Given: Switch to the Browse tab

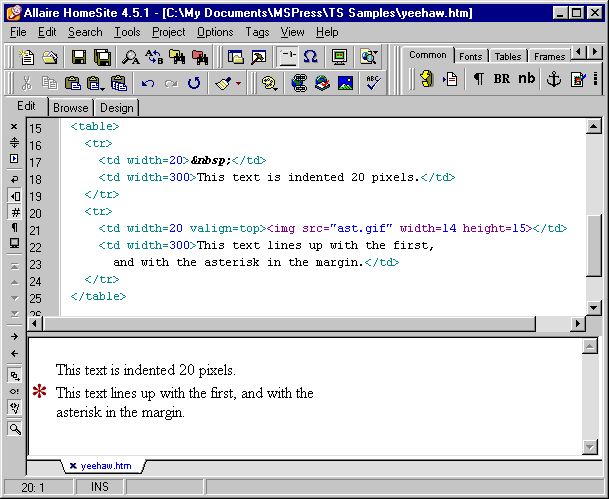Looking at the screenshot, I should point(71,108).
